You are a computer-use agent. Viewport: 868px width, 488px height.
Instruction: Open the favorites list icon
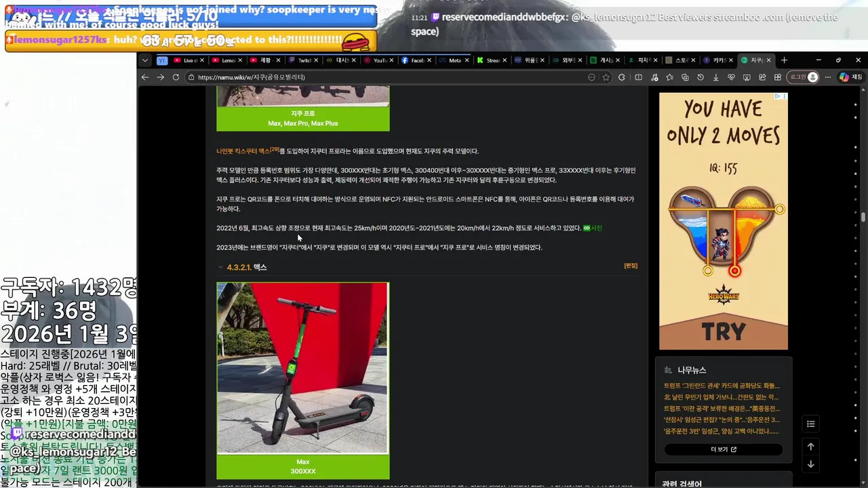(669, 77)
